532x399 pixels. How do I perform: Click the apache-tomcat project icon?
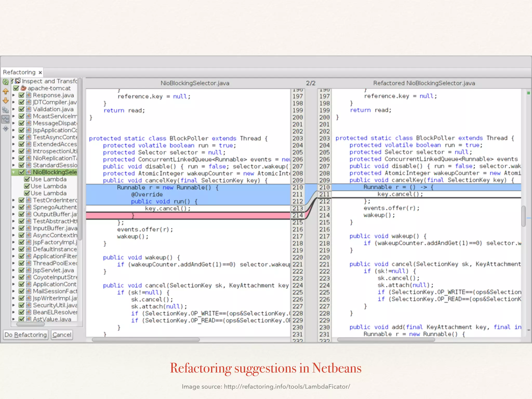pyautogui.click(x=24, y=88)
